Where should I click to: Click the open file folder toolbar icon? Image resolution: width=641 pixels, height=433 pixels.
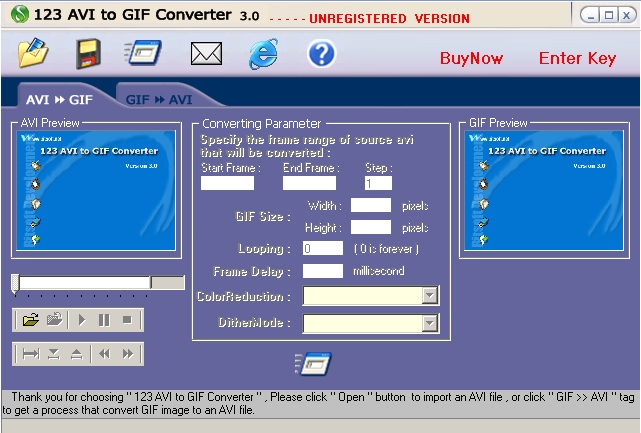33,53
